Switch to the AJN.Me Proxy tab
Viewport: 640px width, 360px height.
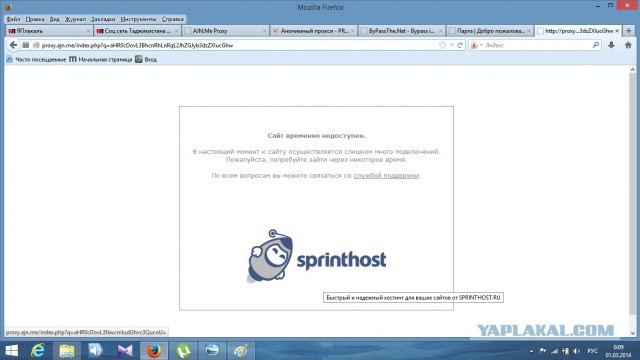coord(225,31)
